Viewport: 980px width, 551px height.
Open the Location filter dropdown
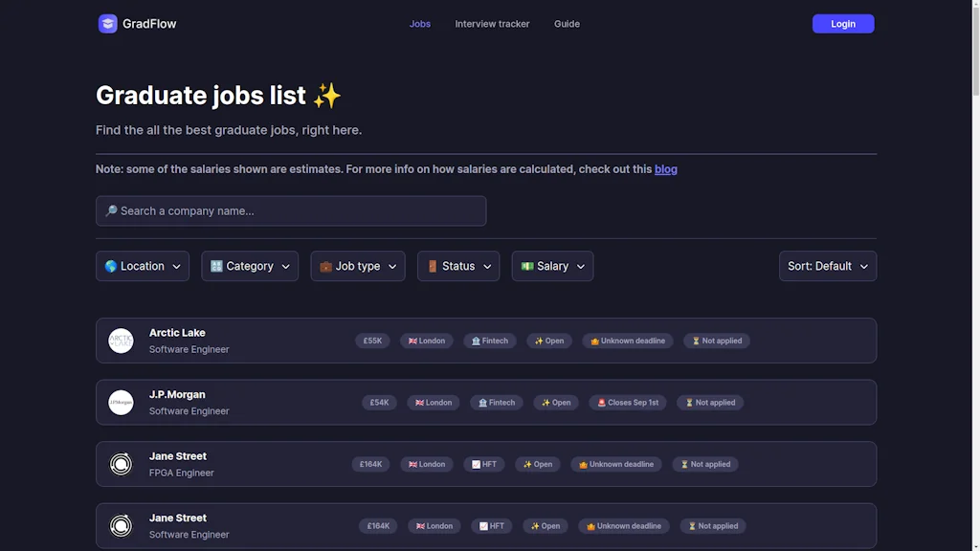pos(142,266)
